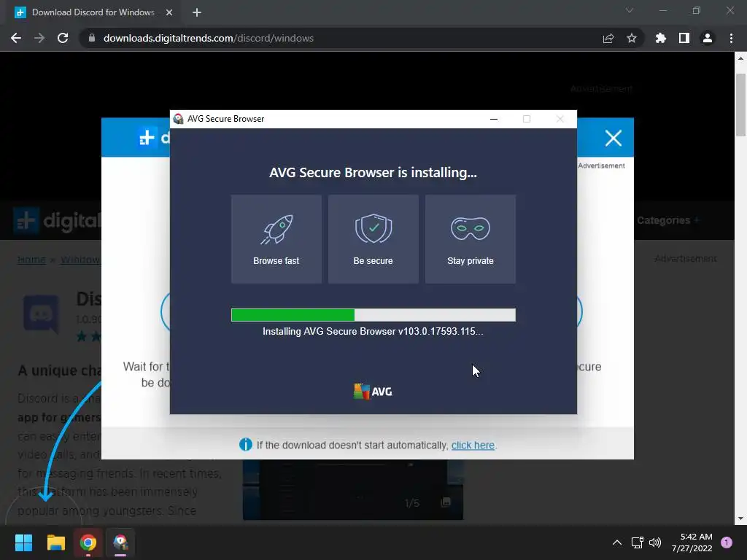This screenshot has width=747, height=560.
Task: Click the installation progress bar
Action: 373,315
